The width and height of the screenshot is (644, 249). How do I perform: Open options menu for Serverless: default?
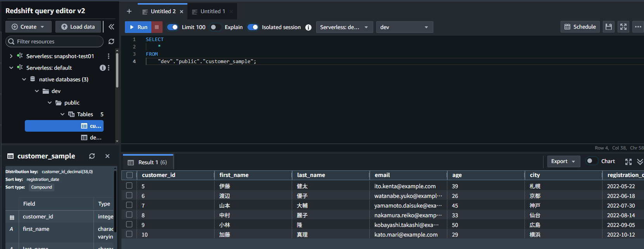pos(109,68)
